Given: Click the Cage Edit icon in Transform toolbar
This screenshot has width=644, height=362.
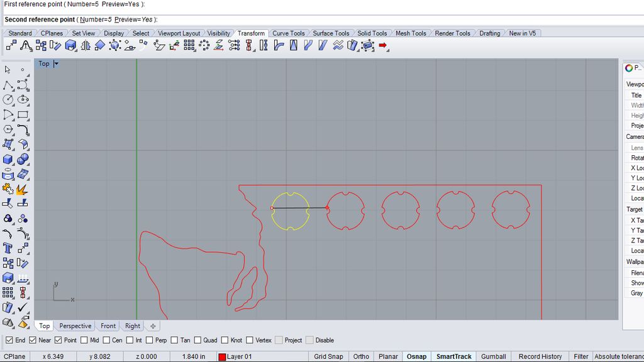Looking at the screenshot, I should click(367, 45).
